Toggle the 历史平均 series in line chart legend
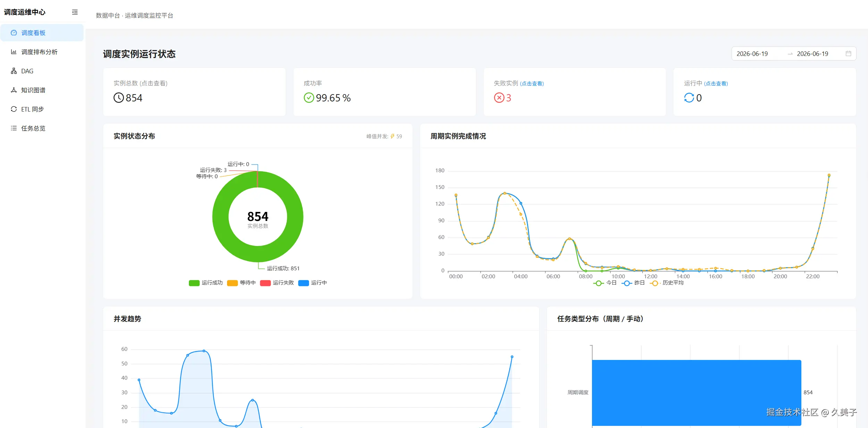The image size is (868, 428). [x=666, y=283]
